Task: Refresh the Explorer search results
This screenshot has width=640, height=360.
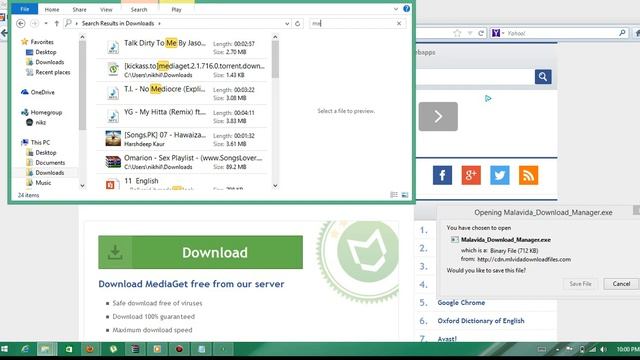Action: click(x=298, y=24)
